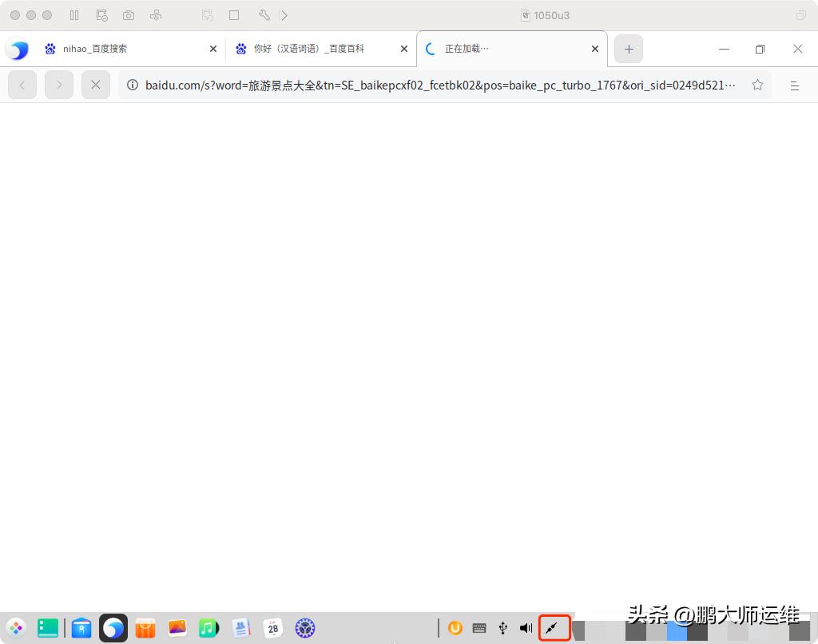Image resolution: width=818 pixels, height=644 pixels.
Task: Bookmark this page using the star icon
Action: (757, 85)
